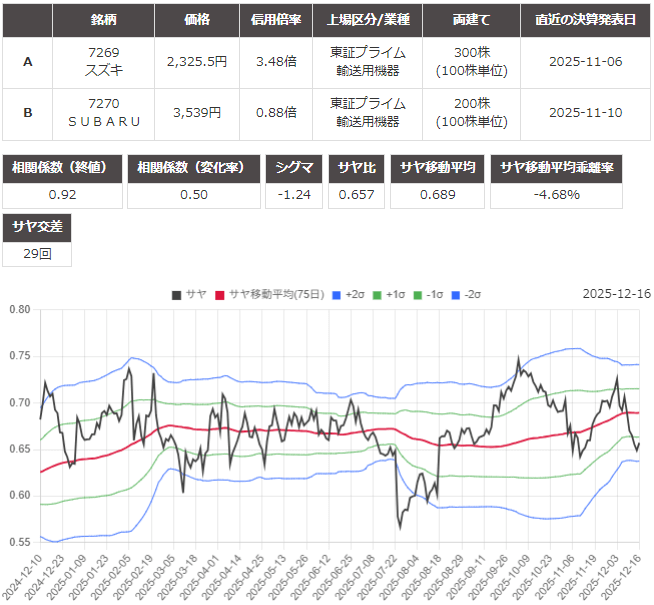This screenshot has width=654, height=605.
Task: Open stock 7269 スズキ in row A
Action: [x=104, y=61]
